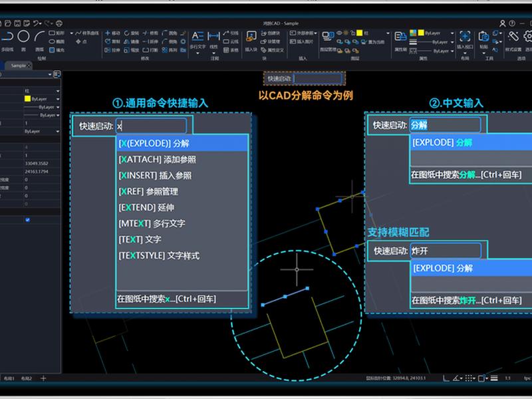Click the 打断 break tool
532x399 pixels.
[150, 50]
